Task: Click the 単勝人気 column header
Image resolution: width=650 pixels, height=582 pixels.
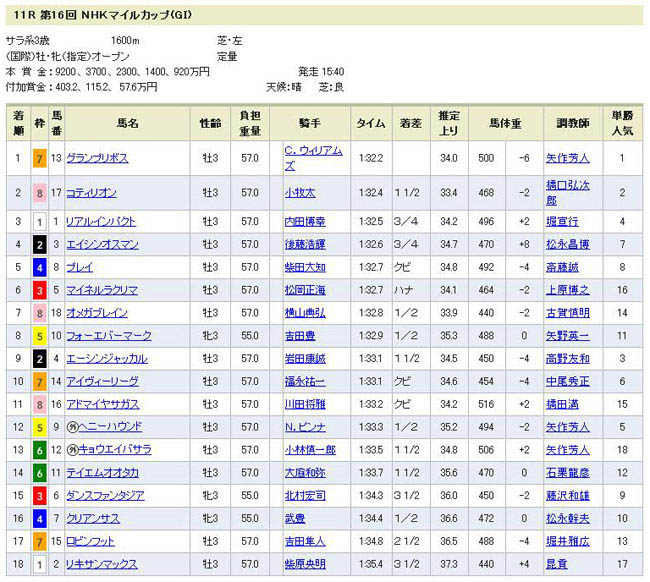Action: tap(623, 123)
